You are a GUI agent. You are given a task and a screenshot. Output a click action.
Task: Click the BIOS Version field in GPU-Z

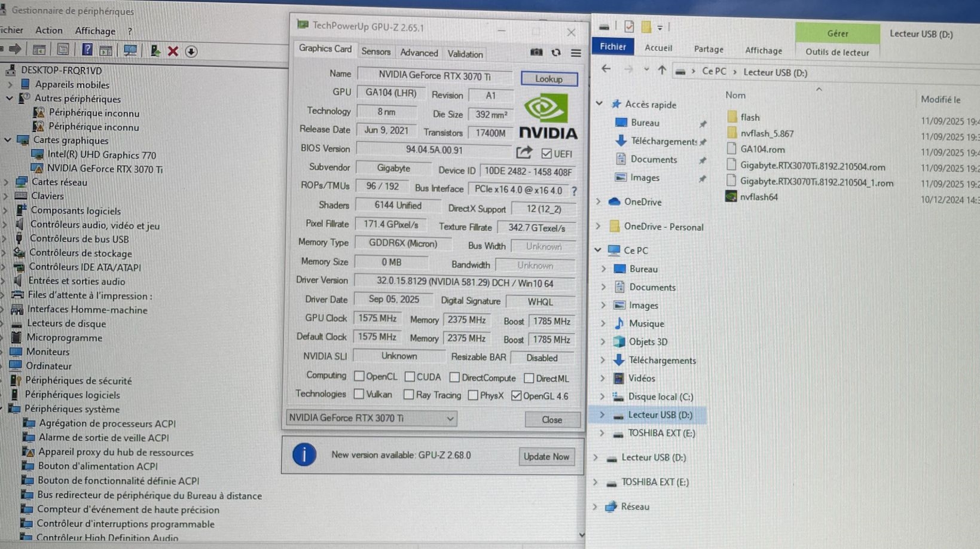[x=434, y=149]
